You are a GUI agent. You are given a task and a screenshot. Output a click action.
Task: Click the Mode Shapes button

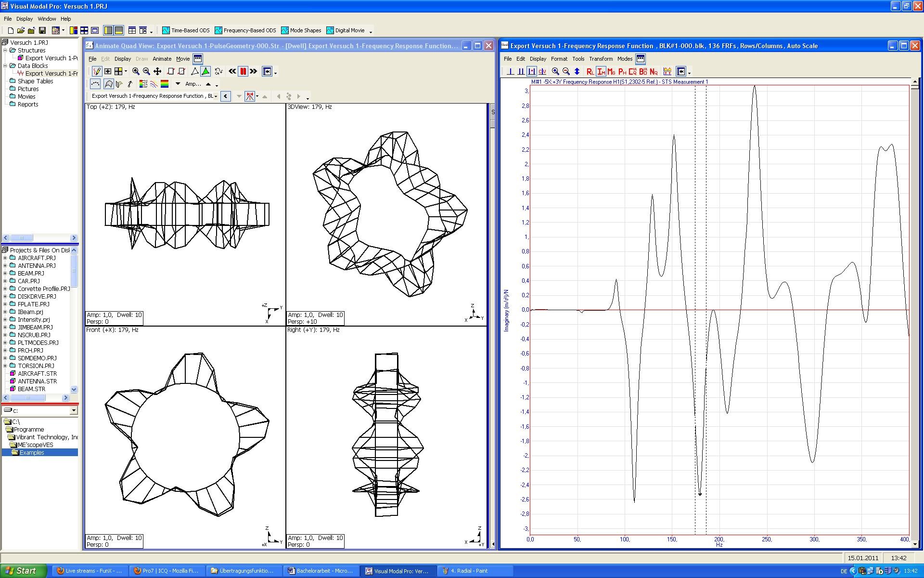pos(301,30)
